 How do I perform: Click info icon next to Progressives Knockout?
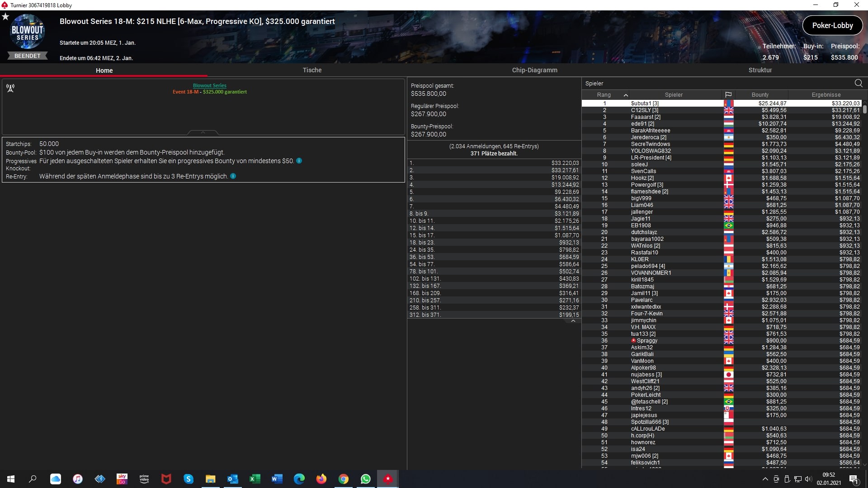coord(299,161)
